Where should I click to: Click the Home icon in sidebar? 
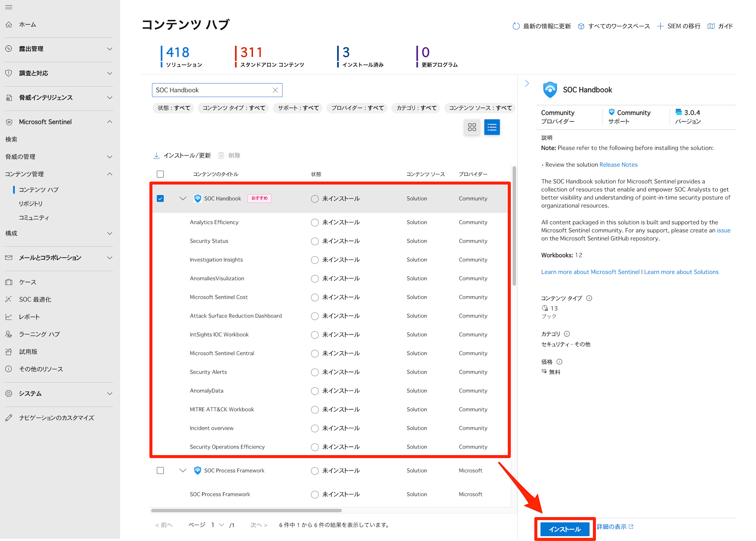[9, 25]
